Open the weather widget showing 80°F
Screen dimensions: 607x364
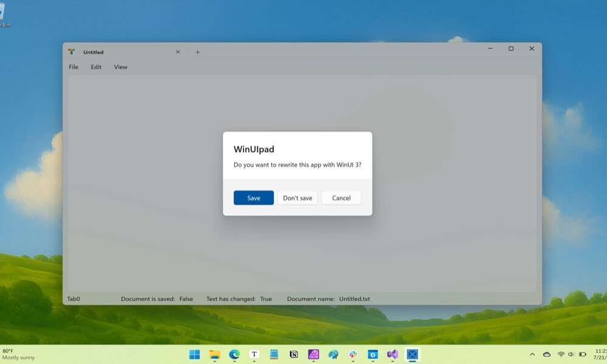[19, 354]
